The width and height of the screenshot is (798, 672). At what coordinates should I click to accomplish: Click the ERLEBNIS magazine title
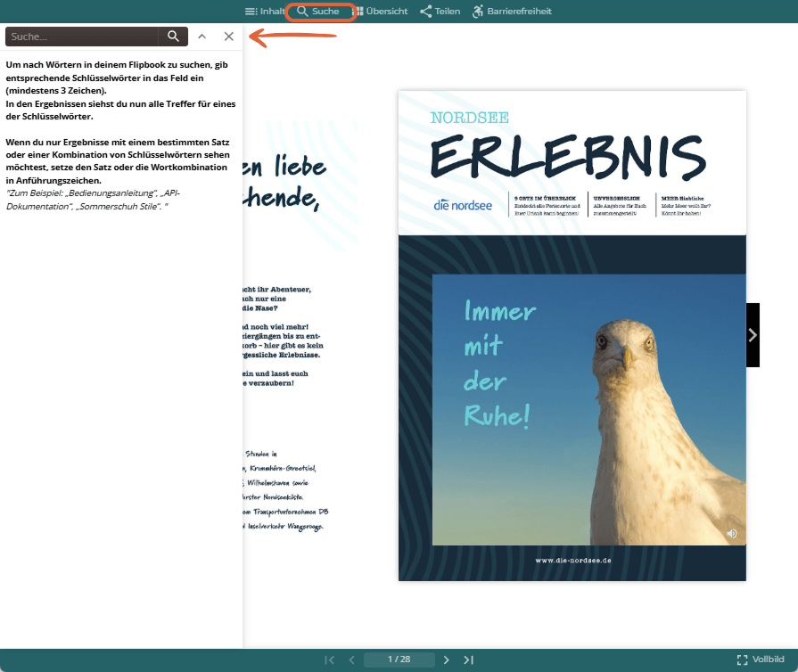point(568,157)
